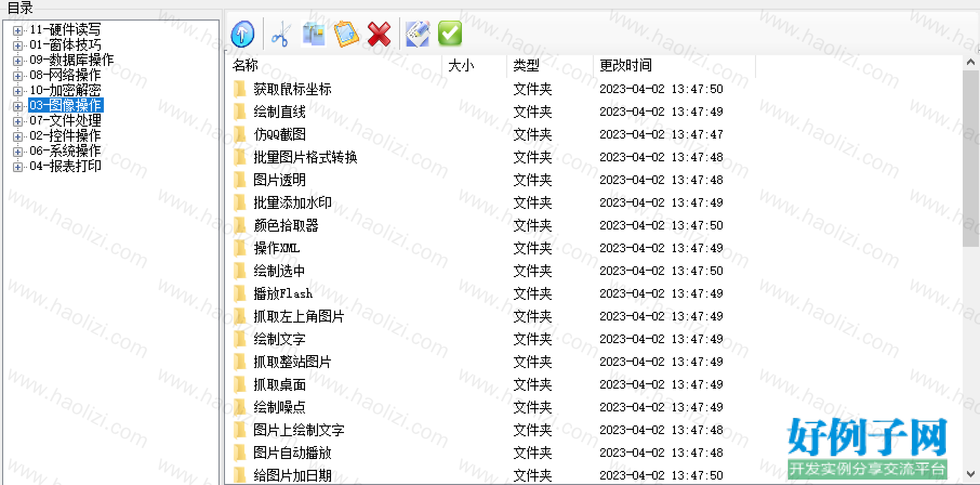Select the 06-系统操作 directory
This screenshot has width=980, height=485.
click(65, 151)
